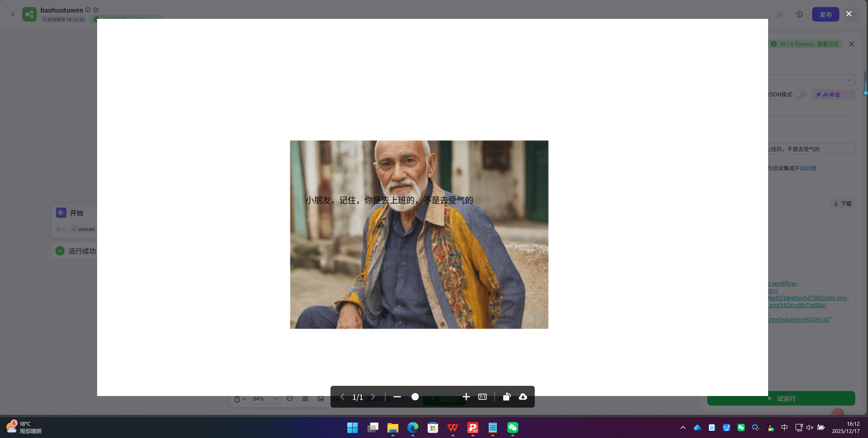Click the 手动创建 link
This screenshot has height=438, width=868.
point(805,168)
